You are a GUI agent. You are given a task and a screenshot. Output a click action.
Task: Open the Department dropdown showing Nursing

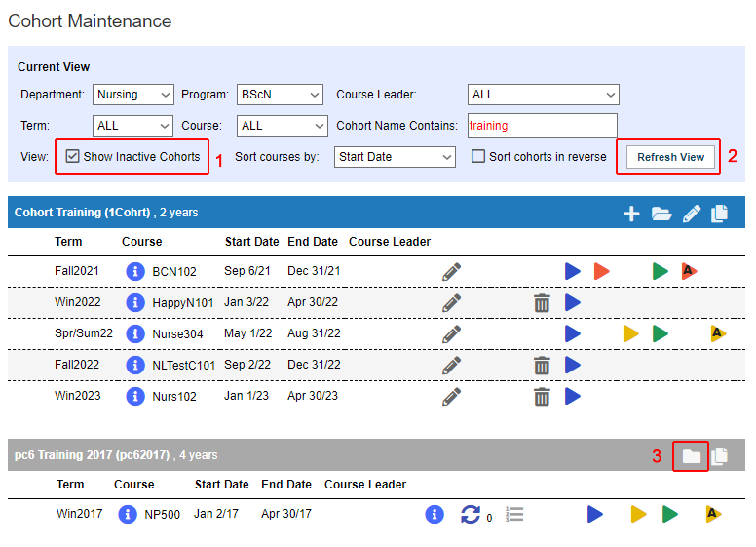click(133, 95)
